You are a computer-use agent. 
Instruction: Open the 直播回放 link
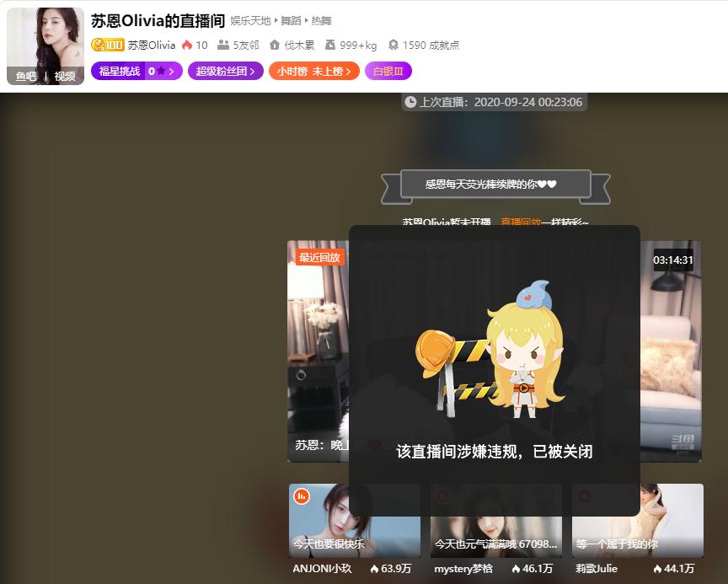[521, 223]
